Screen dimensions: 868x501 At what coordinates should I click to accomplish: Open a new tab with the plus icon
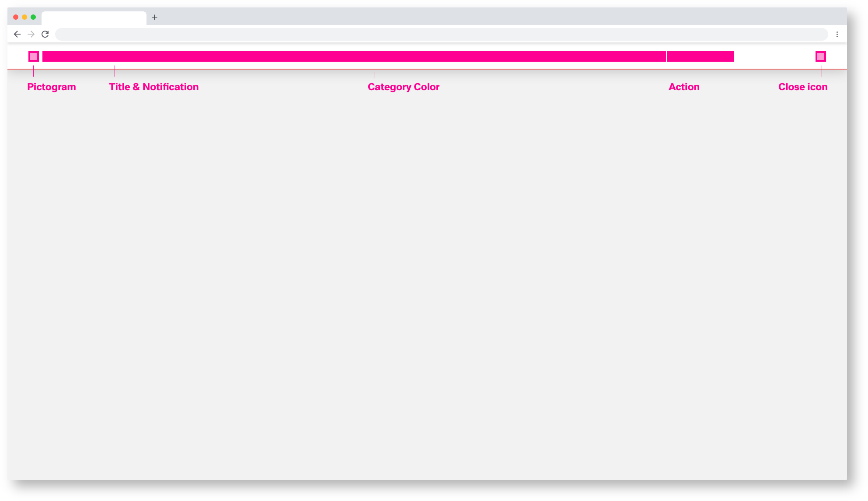(x=154, y=18)
